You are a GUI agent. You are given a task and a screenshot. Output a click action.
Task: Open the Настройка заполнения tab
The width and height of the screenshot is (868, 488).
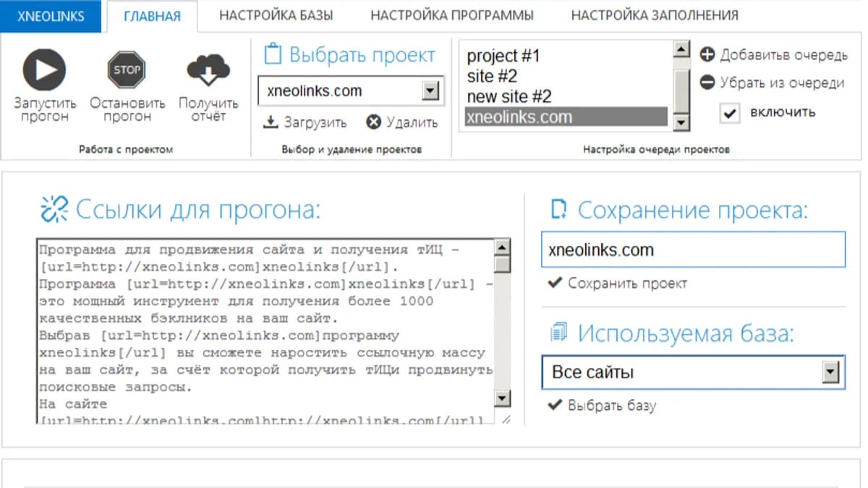[655, 15]
